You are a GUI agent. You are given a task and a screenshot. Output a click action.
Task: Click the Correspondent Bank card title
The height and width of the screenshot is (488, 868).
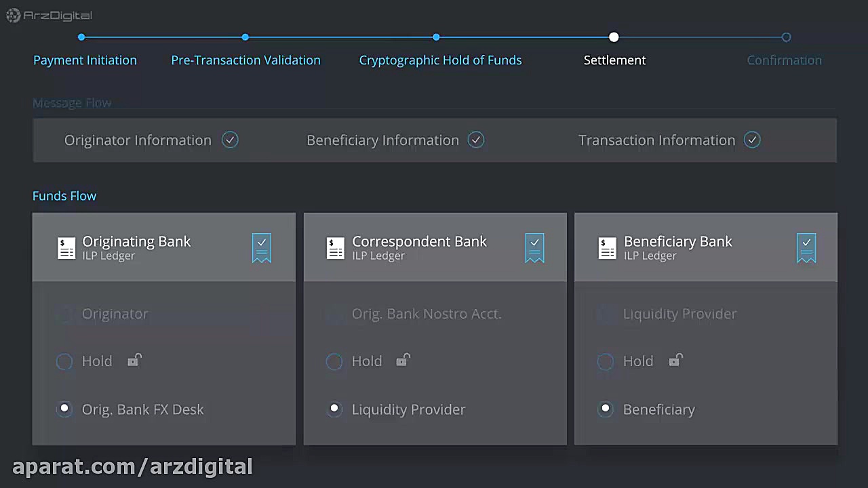[x=419, y=241]
